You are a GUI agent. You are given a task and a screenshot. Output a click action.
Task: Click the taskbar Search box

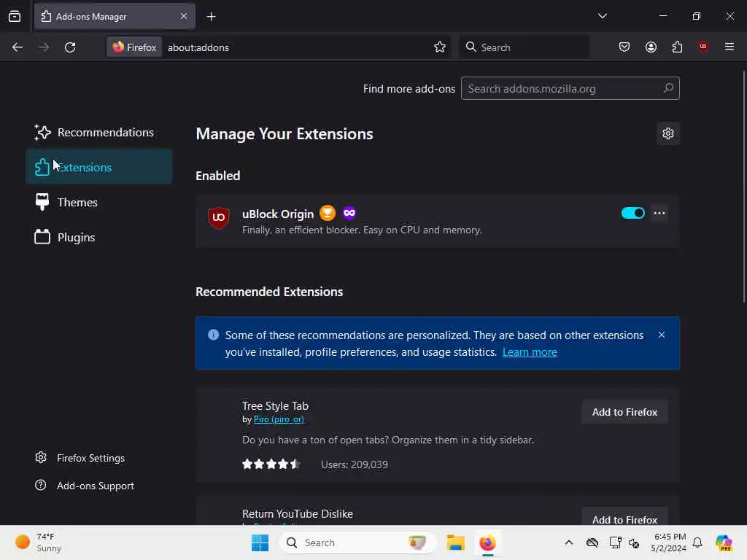tap(358, 542)
